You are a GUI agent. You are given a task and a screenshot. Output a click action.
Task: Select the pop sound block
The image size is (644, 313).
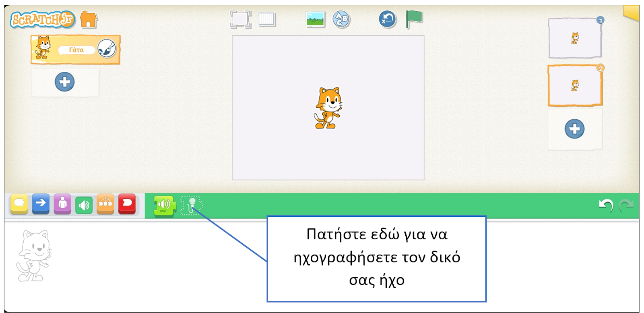tap(164, 206)
